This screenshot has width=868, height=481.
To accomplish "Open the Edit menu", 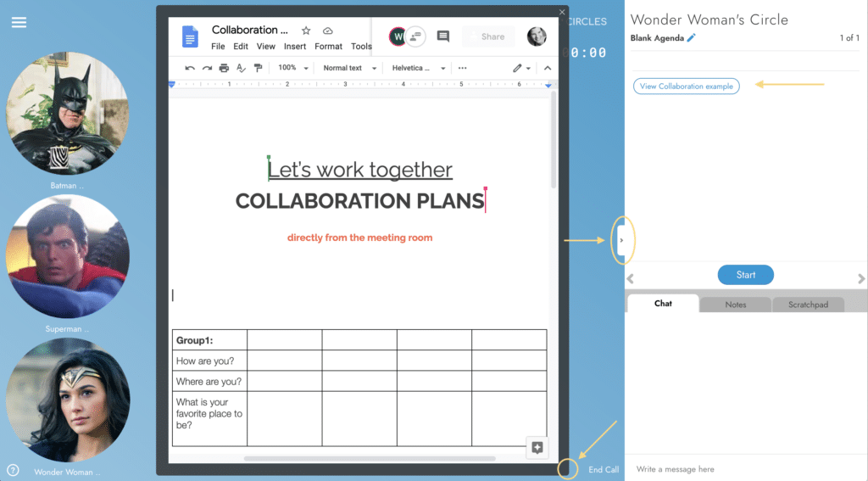I will (x=240, y=47).
